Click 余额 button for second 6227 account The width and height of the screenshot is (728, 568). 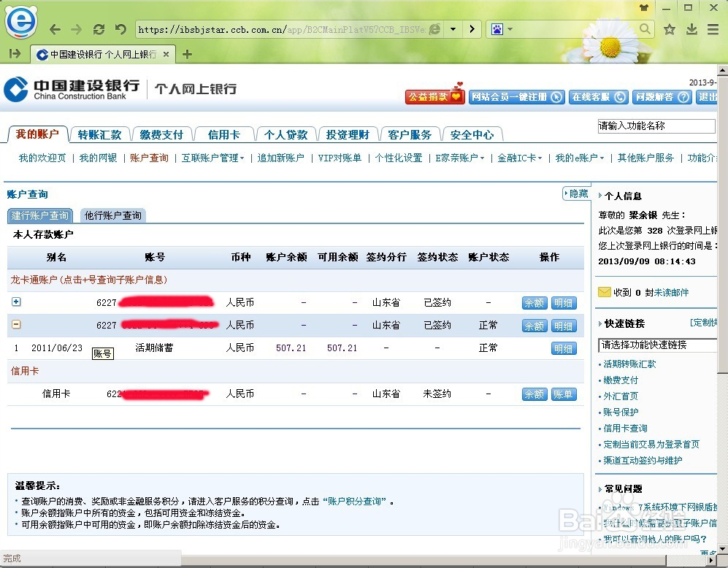[x=534, y=326]
